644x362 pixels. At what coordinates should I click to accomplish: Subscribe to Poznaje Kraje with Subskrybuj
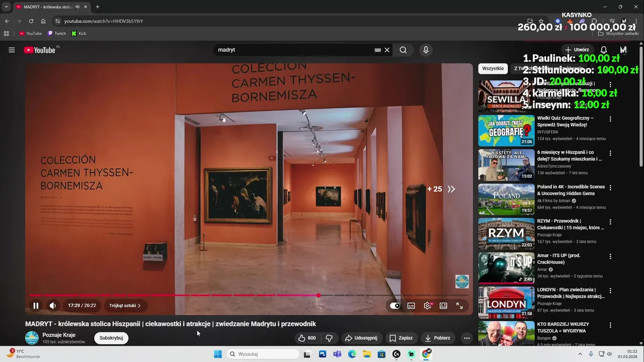[111, 338]
